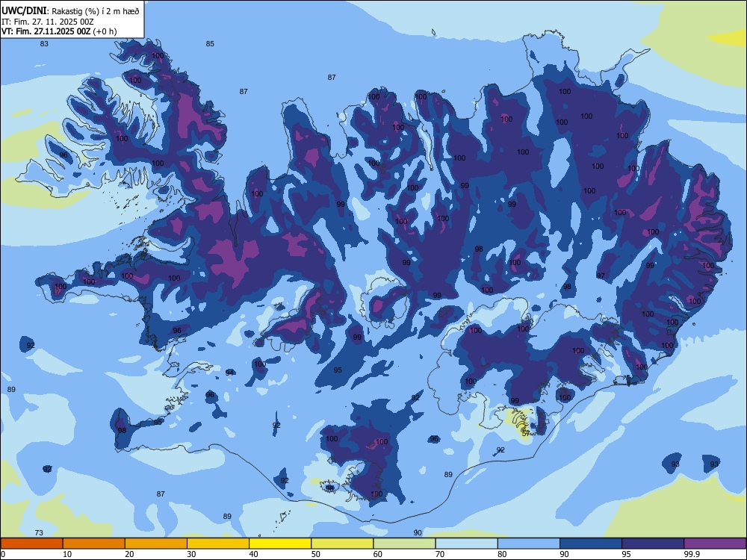This screenshot has width=747, height=560.
Task: Click the purple 99.9 legend color block
Action: coord(715,544)
